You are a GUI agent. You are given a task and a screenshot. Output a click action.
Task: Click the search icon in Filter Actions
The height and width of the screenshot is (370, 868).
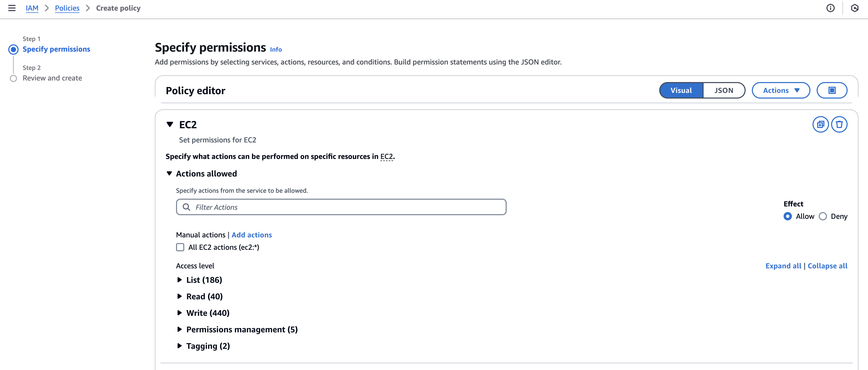[186, 207]
